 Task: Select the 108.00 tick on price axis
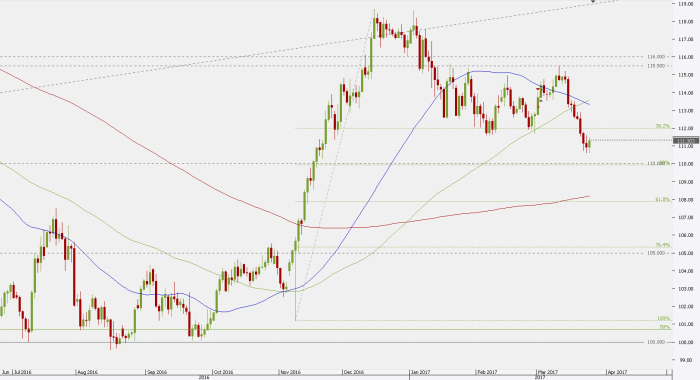(686, 200)
